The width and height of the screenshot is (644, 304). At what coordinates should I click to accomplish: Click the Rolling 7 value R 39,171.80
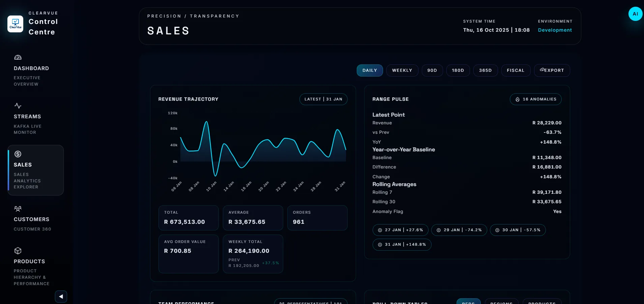point(547,192)
